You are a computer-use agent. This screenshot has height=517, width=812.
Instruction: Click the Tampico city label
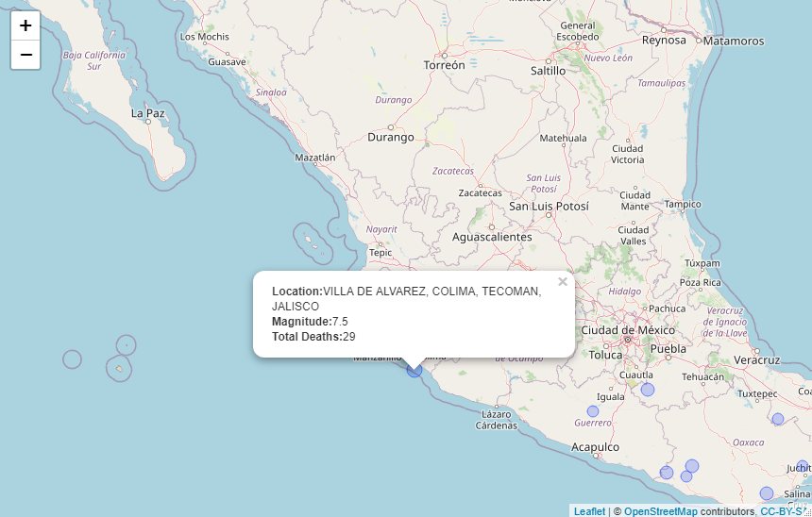click(x=683, y=205)
